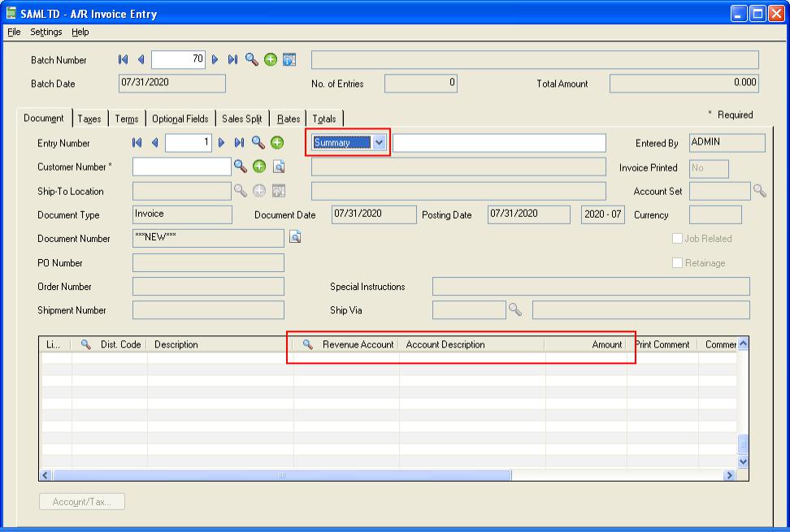Create a new batch with green plus icon
The image size is (790, 532).
(271, 59)
